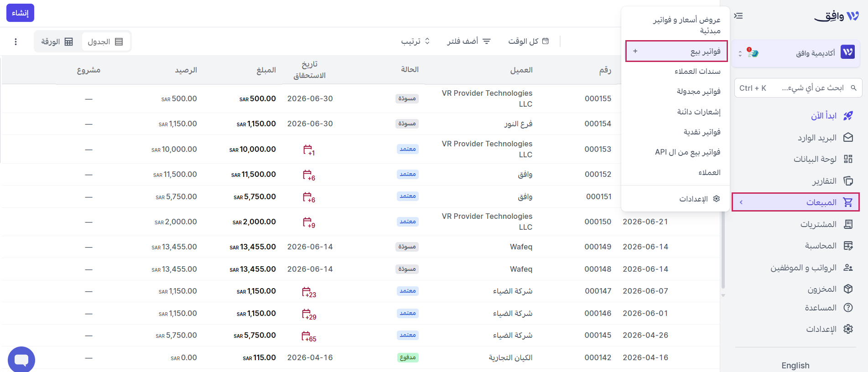Open المخزون inventory box icon
The height and width of the screenshot is (372, 868).
(848, 289)
